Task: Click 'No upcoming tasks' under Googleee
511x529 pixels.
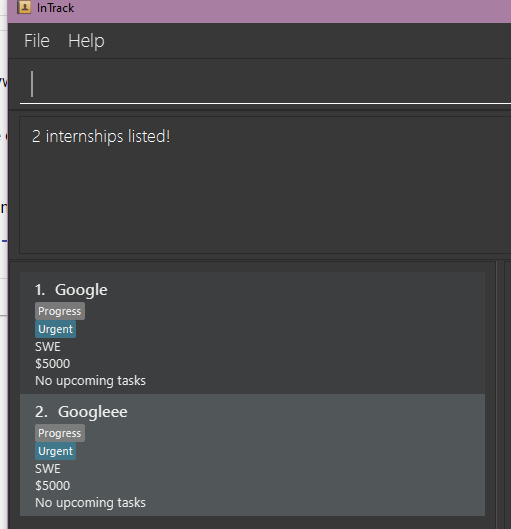Action: tap(90, 503)
